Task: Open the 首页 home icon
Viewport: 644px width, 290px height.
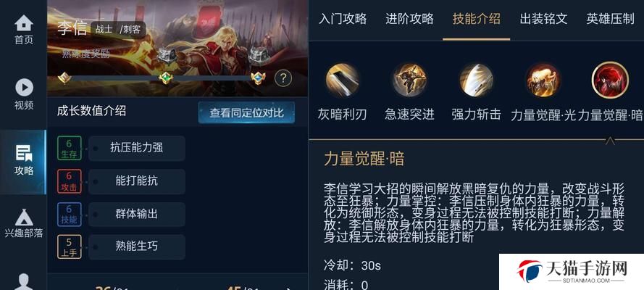Action: [x=24, y=23]
